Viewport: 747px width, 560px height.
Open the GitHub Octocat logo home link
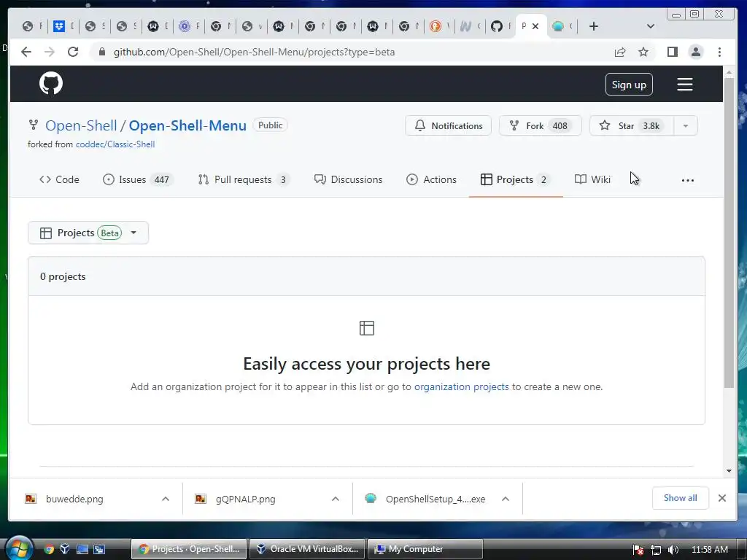[51, 83]
